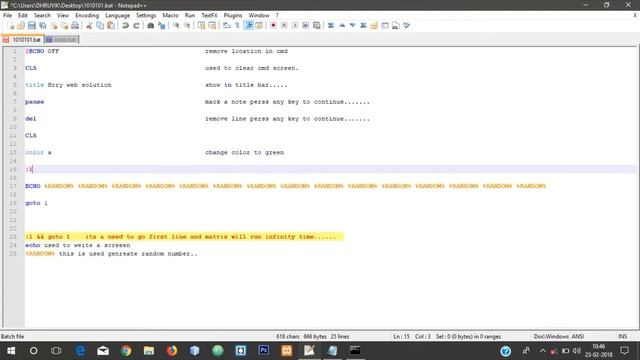Toggle synchronized vertical scrolling
The height and width of the screenshot is (360, 640).
[x=202, y=26]
